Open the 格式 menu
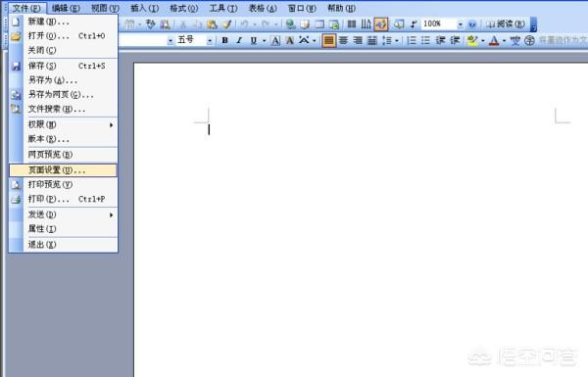This screenshot has height=377, width=588. tap(184, 8)
